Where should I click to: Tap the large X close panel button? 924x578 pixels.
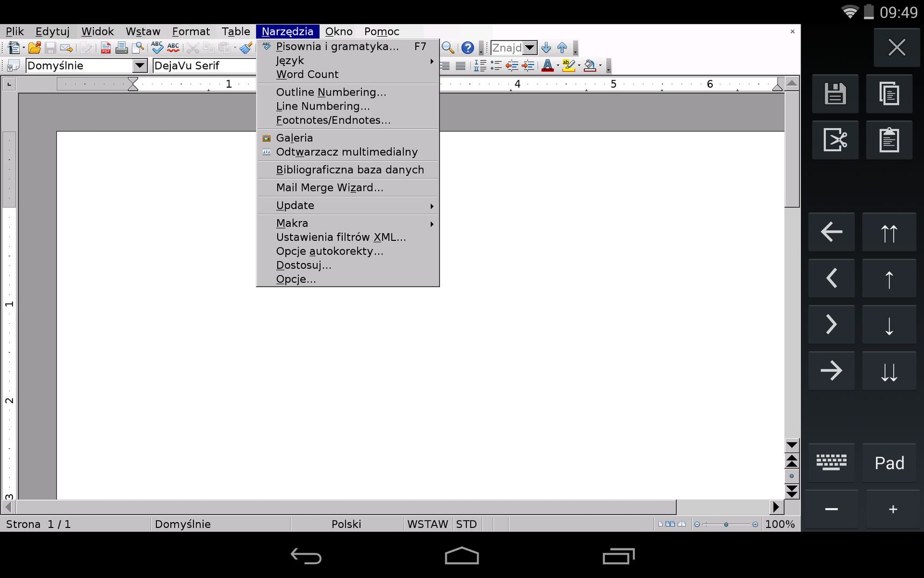897,47
